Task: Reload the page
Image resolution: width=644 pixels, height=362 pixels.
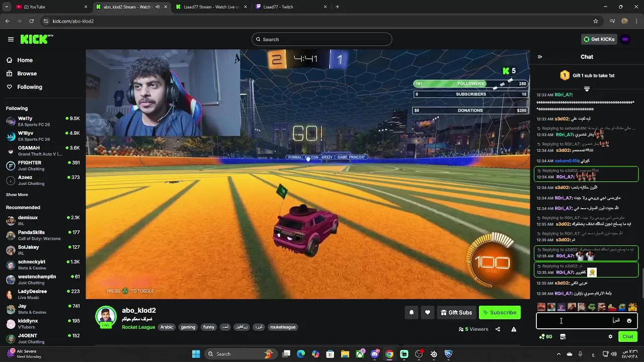Action: coord(31,21)
